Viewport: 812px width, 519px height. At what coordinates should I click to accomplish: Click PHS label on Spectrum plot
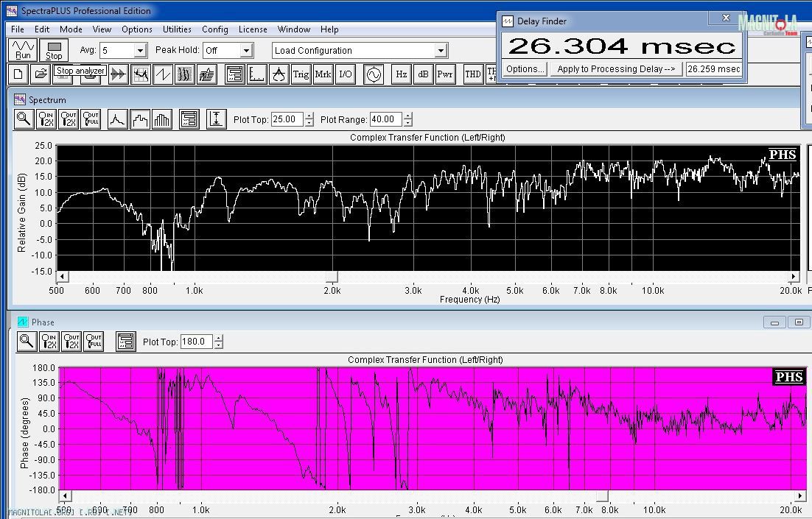(782, 154)
